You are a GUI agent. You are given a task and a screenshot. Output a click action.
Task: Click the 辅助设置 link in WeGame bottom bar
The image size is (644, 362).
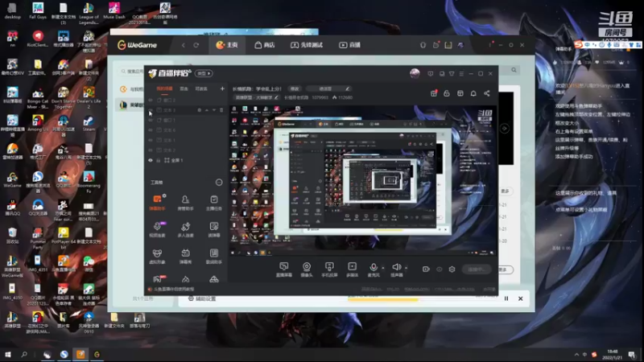(x=202, y=298)
